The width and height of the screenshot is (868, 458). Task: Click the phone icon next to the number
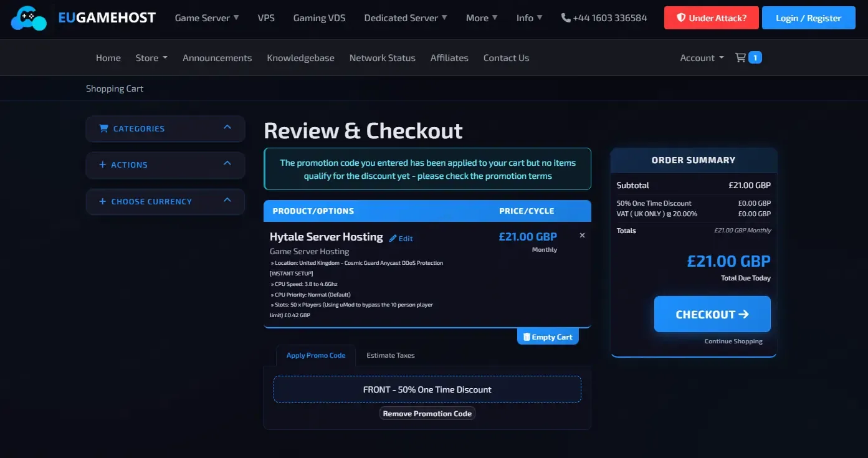point(566,18)
